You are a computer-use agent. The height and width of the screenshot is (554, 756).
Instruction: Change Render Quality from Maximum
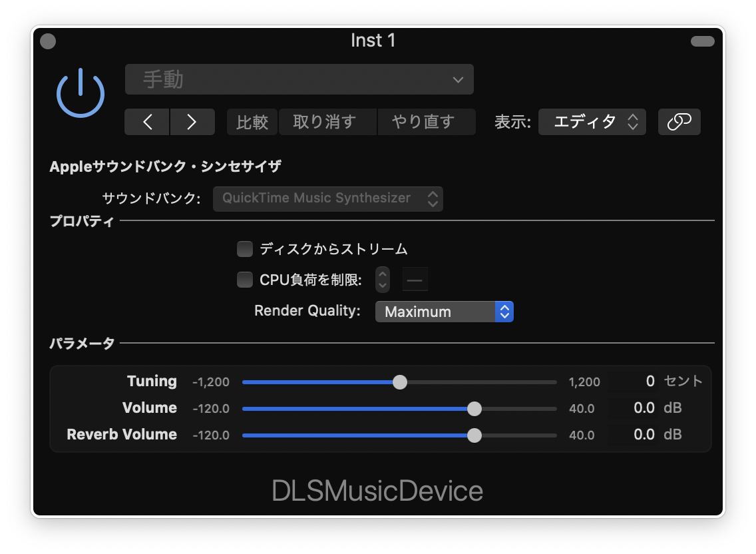[444, 311]
